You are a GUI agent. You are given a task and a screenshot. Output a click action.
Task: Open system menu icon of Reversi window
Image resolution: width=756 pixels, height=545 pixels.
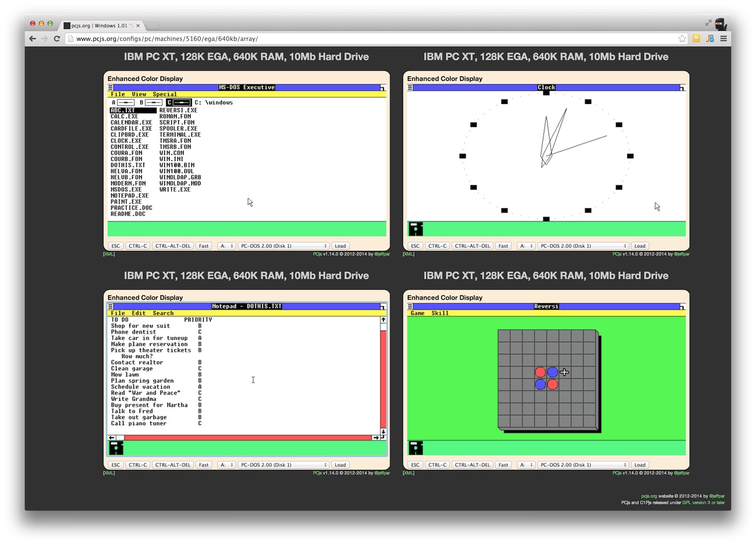[410, 306]
